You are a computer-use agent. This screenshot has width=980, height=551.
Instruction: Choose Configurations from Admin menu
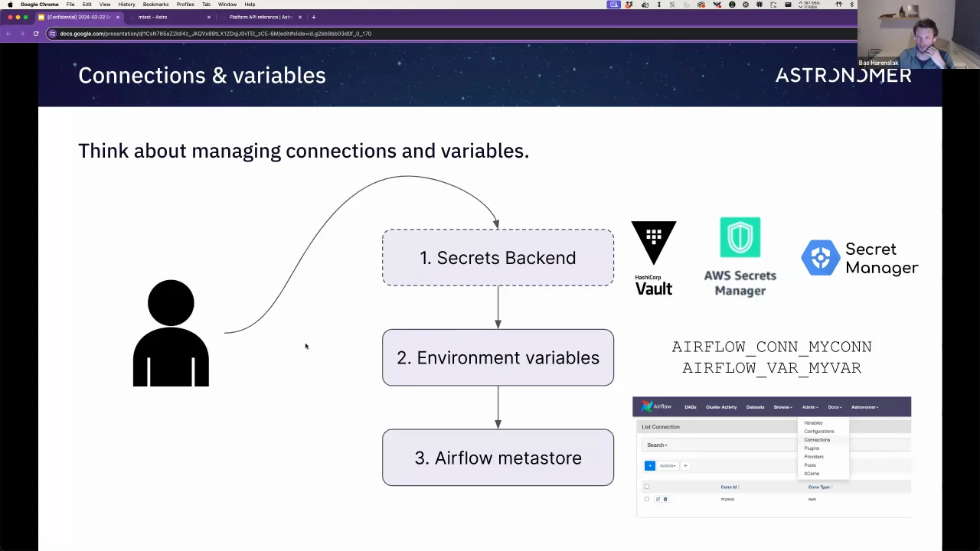[x=818, y=432]
